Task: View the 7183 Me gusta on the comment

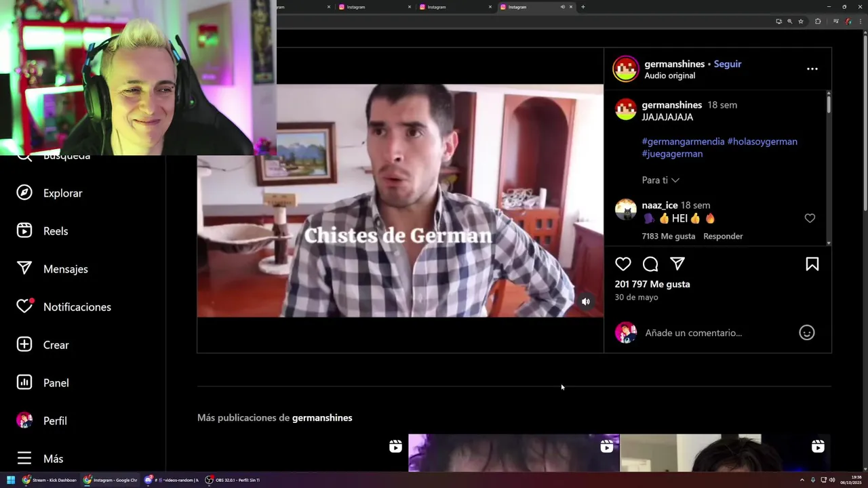Action: [x=669, y=236]
